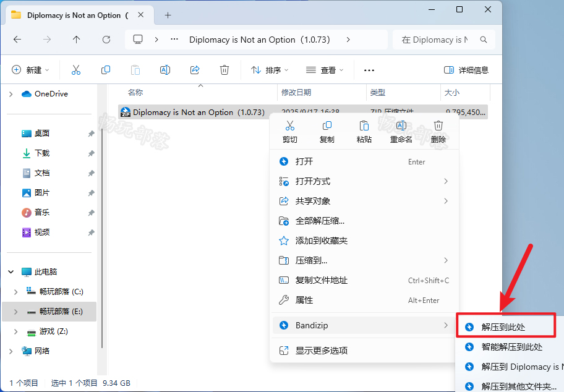
Task: Select 删除 in the context menu
Action: pos(438,132)
